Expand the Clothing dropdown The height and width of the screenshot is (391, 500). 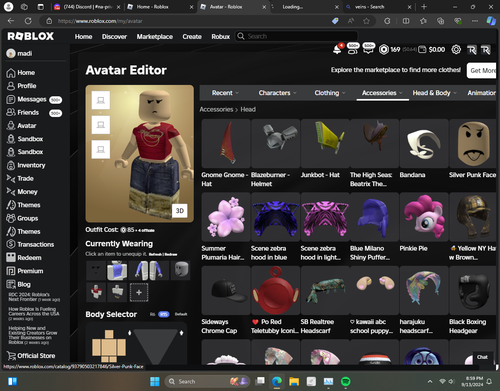[x=330, y=93]
